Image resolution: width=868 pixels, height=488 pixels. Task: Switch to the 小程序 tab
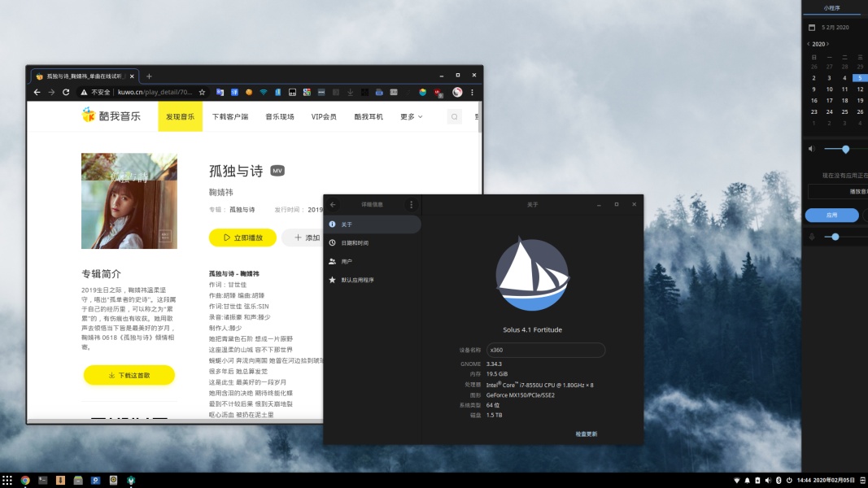point(831,8)
